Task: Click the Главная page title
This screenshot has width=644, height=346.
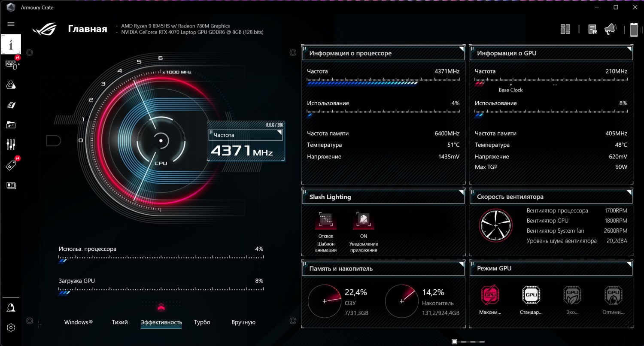Action: point(88,29)
